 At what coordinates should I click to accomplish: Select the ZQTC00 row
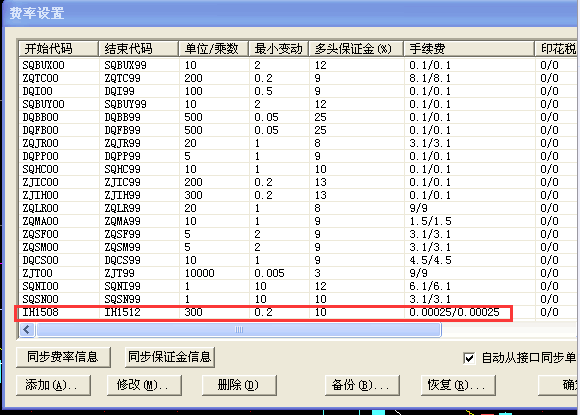[x=298, y=78]
